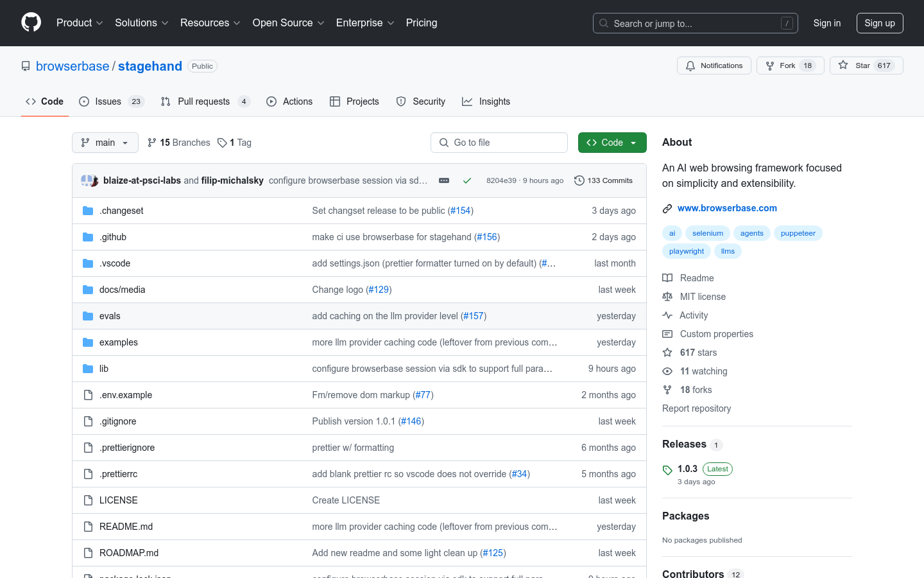Open the main branch selector dropdown
Viewport: 924px width, 578px height.
(x=105, y=143)
